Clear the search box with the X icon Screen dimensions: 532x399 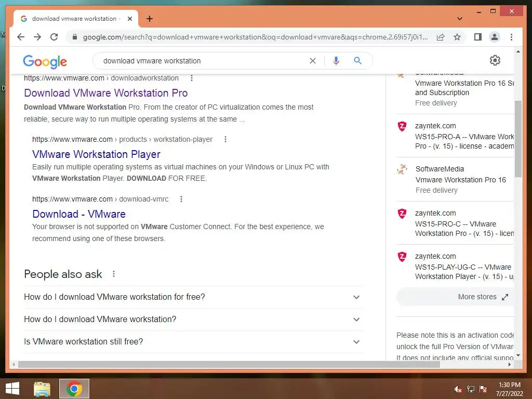(x=312, y=61)
